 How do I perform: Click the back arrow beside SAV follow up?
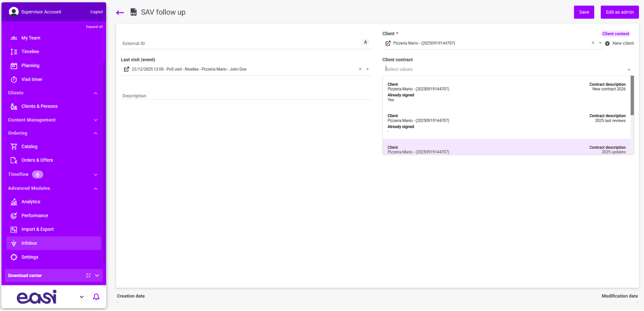tap(120, 12)
